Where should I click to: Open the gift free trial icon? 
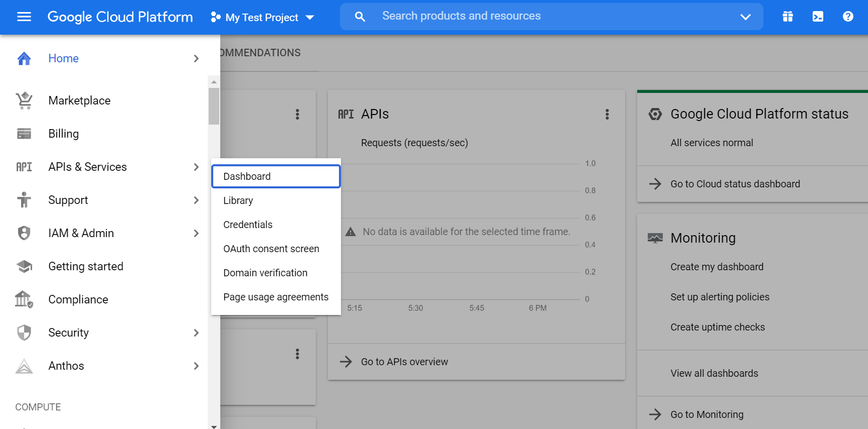(788, 17)
